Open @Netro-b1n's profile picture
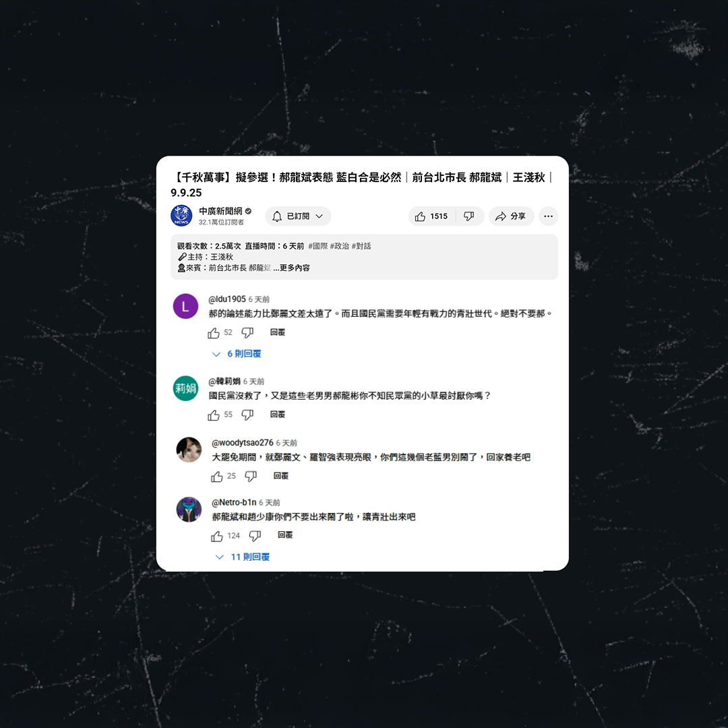This screenshot has width=728, height=728. coord(189,510)
